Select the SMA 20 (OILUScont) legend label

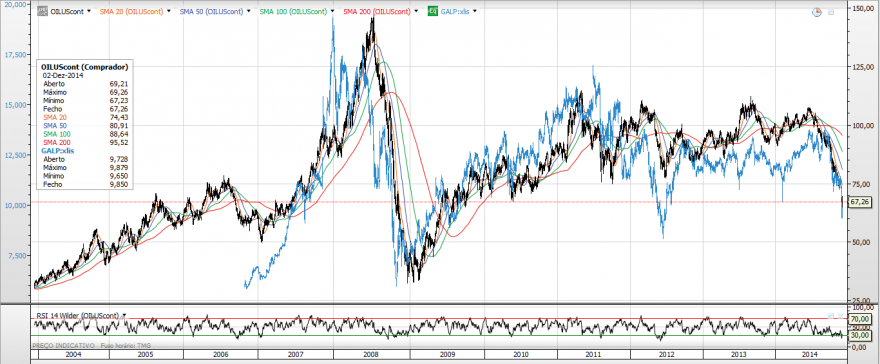point(132,11)
